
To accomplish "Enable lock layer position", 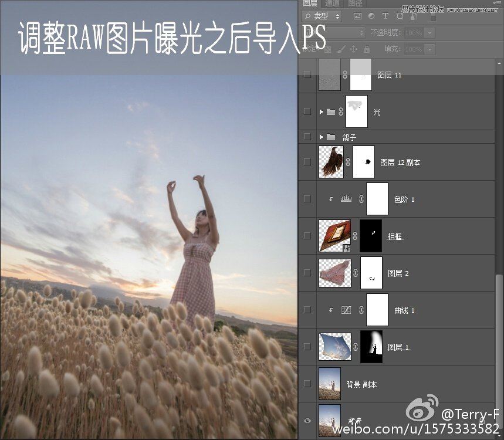I will click(x=353, y=49).
